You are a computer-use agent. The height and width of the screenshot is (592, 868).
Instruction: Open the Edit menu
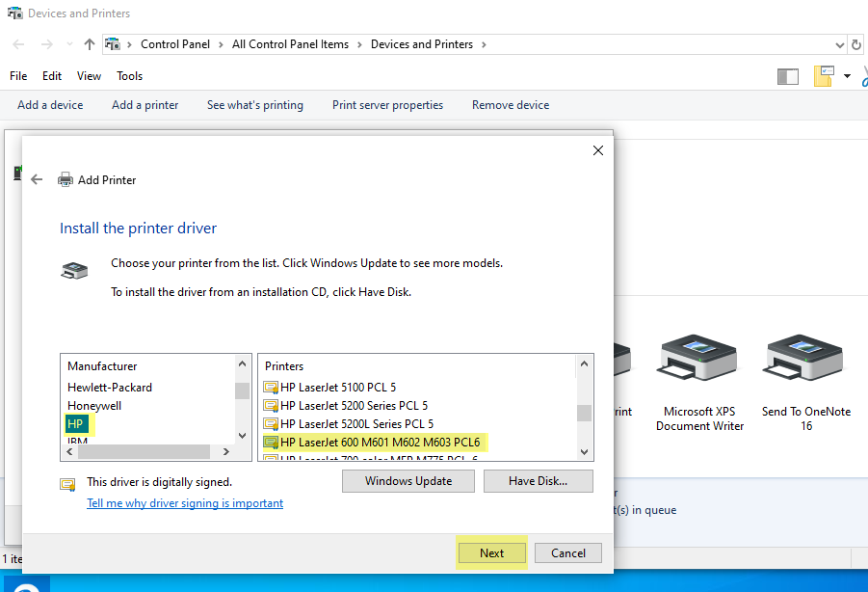point(52,76)
